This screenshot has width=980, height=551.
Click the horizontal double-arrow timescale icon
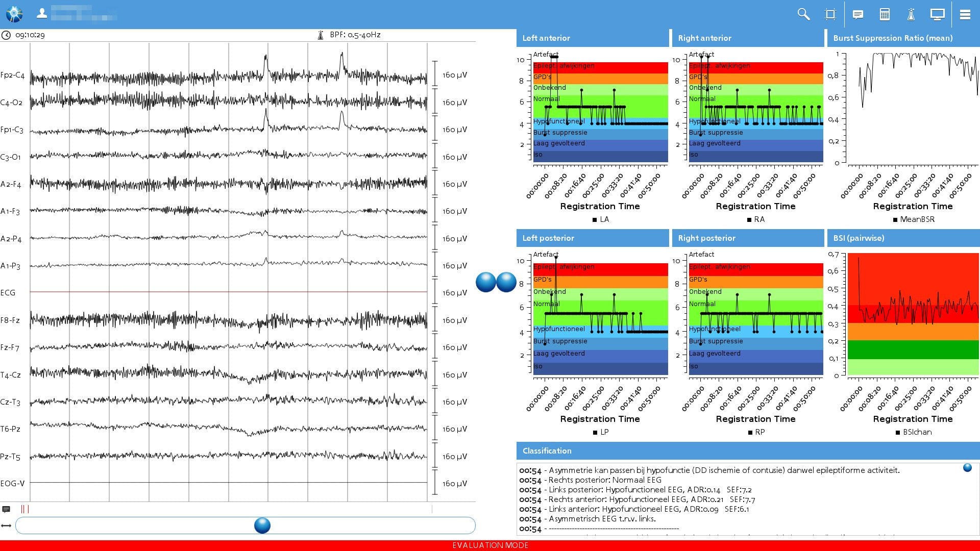(6, 525)
